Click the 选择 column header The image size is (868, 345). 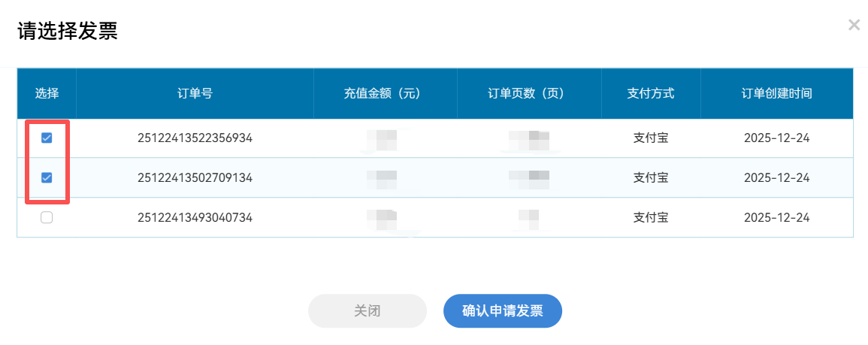click(x=47, y=94)
